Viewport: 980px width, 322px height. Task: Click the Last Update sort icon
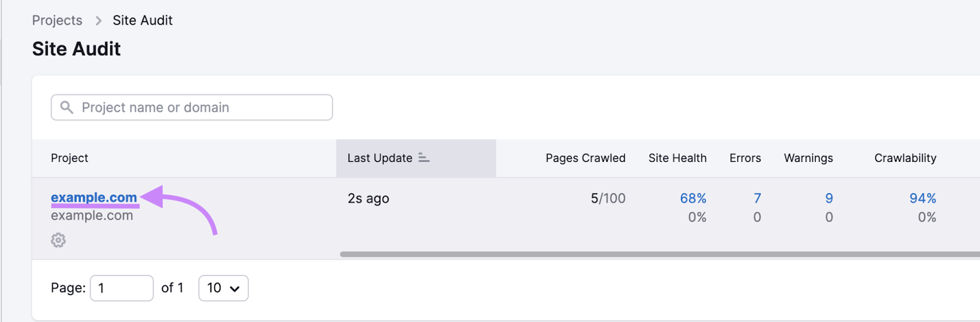[x=424, y=158]
